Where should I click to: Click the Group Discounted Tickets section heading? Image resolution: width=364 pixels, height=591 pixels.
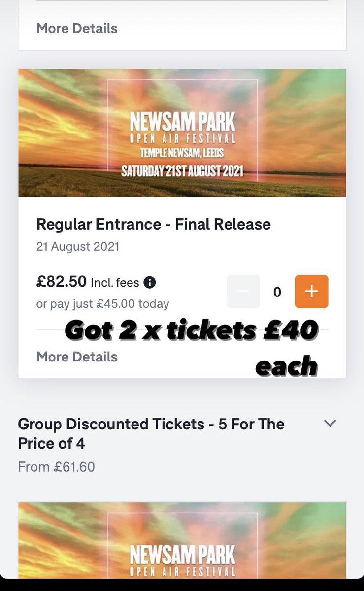click(151, 434)
